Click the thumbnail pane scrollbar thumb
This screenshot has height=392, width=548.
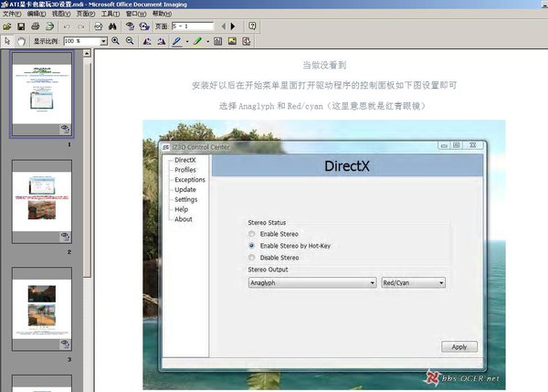(87, 168)
